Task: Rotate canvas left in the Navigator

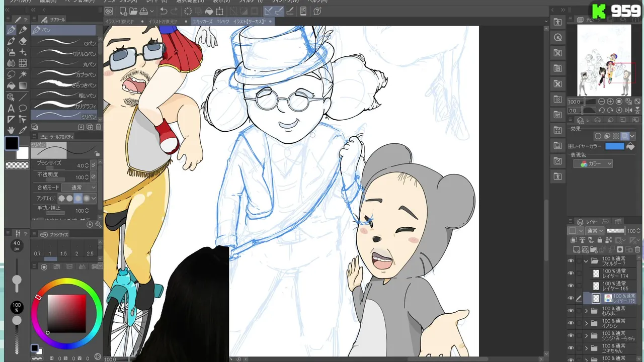Action: point(601,110)
